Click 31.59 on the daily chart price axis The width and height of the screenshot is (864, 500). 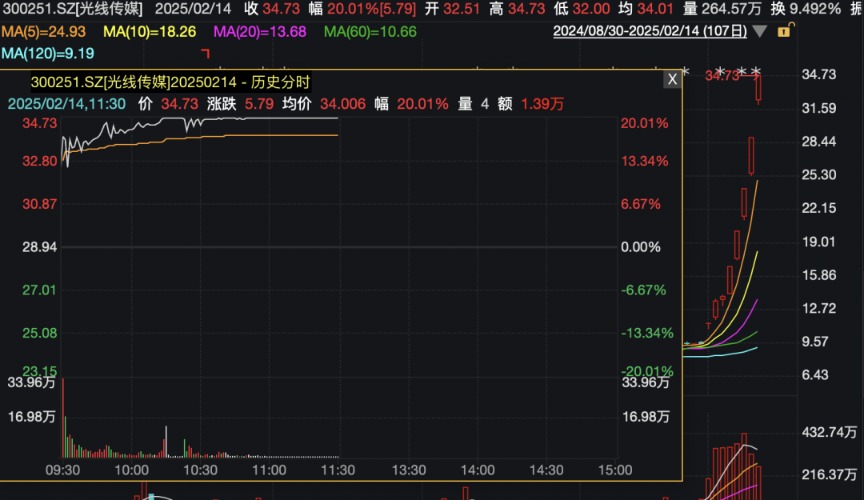pyautogui.click(x=819, y=108)
